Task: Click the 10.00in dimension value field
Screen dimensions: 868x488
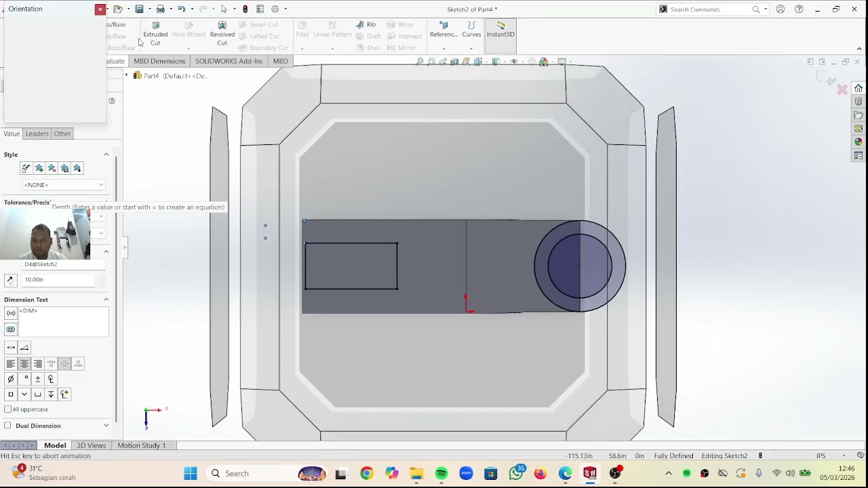Action: pos(58,279)
